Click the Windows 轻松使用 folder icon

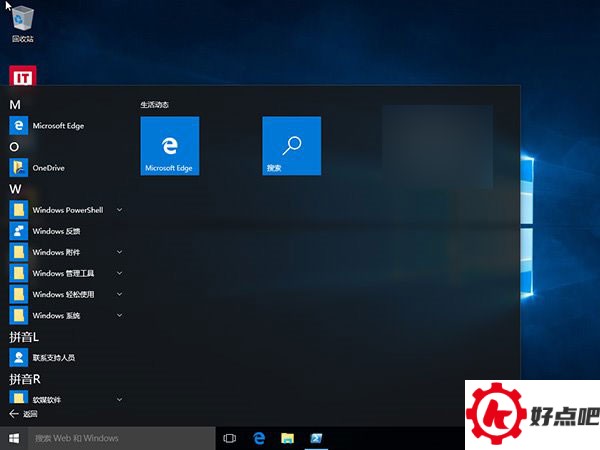point(19,294)
